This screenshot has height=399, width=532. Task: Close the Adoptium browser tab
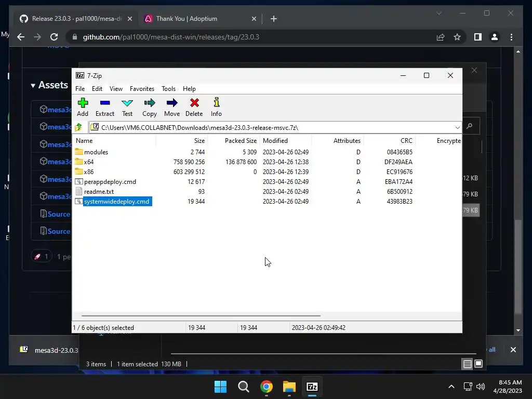[254, 19]
